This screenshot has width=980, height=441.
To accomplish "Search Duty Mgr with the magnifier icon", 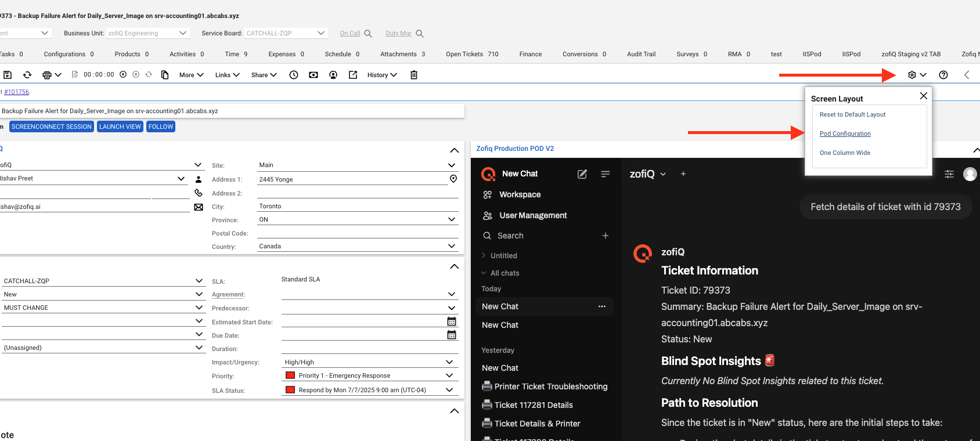I will pos(420,34).
